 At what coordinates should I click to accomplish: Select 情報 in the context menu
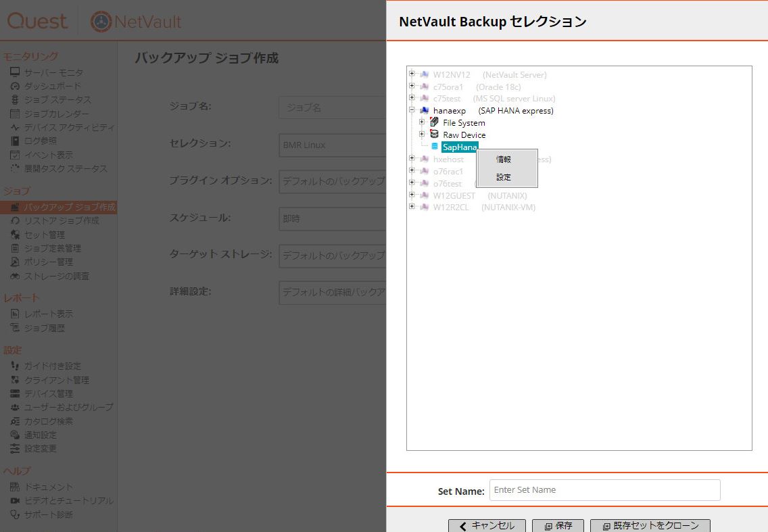pos(504,160)
